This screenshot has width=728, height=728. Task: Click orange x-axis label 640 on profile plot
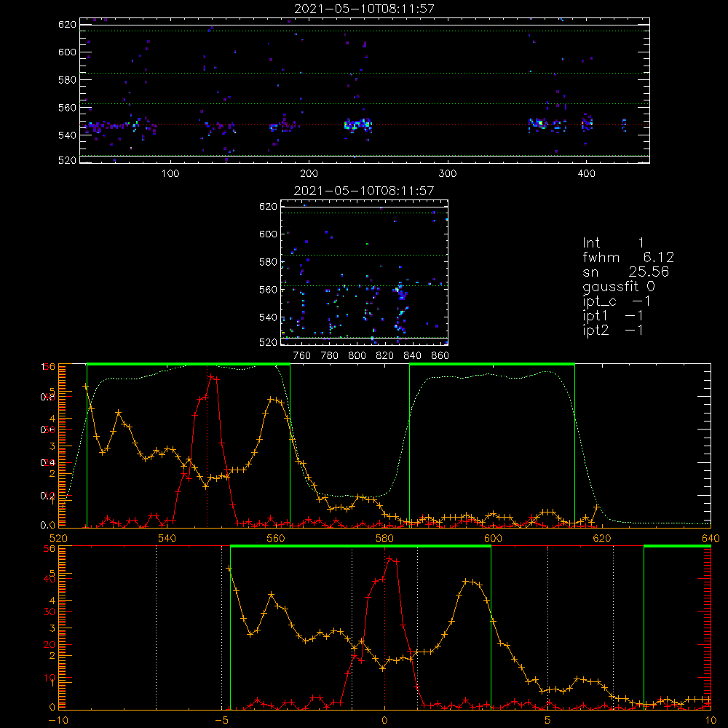point(711,539)
